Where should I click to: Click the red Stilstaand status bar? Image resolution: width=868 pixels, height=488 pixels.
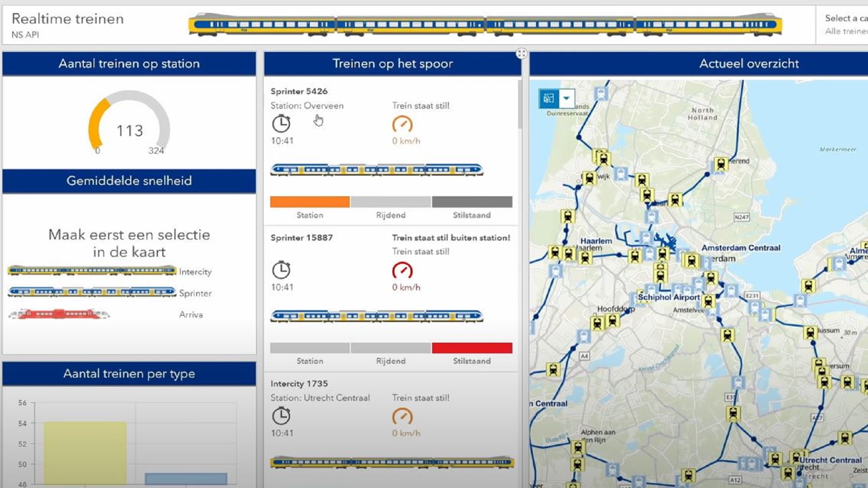[472, 348]
